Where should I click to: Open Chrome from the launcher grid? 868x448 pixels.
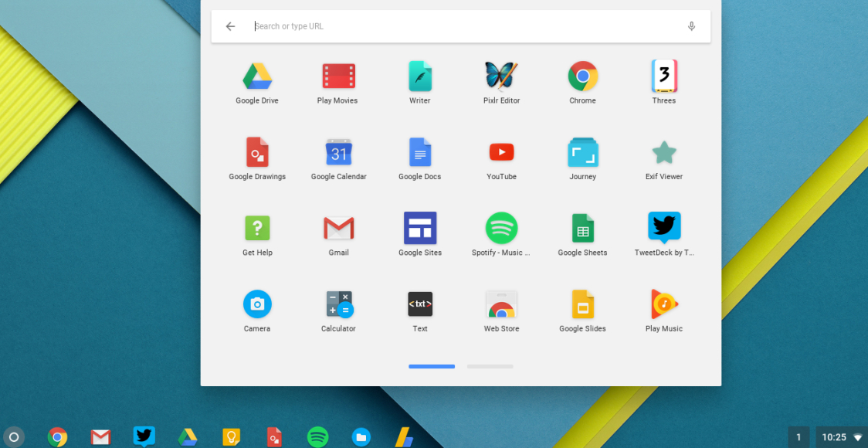click(582, 76)
